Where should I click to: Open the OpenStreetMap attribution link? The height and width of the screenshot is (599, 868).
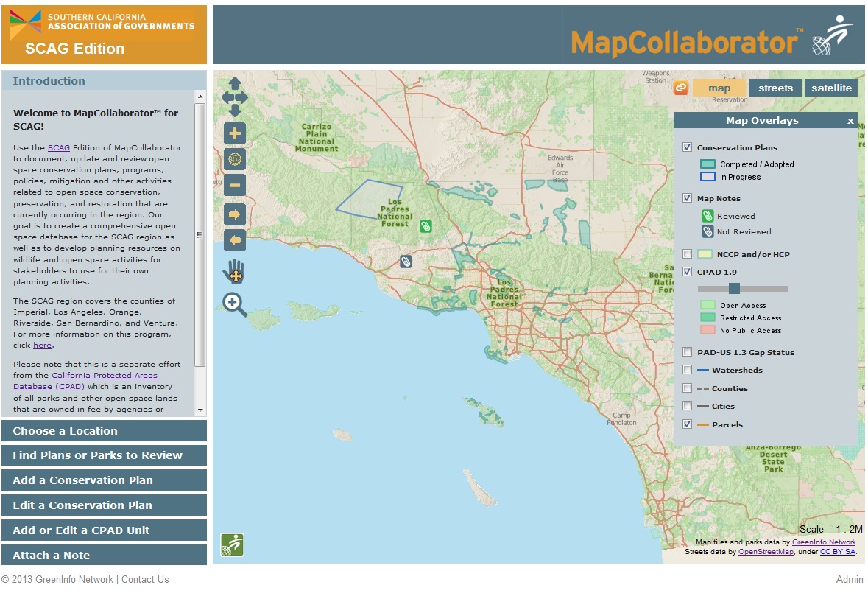click(766, 551)
